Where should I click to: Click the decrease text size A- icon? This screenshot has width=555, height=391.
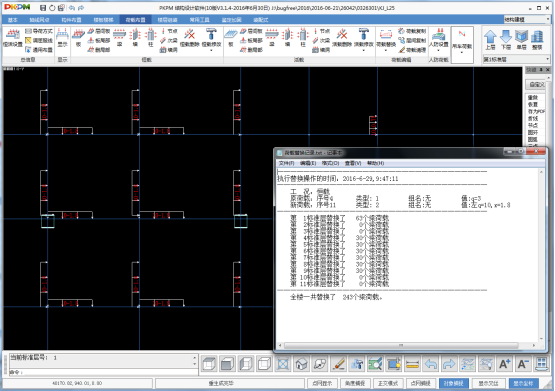click(523, 364)
